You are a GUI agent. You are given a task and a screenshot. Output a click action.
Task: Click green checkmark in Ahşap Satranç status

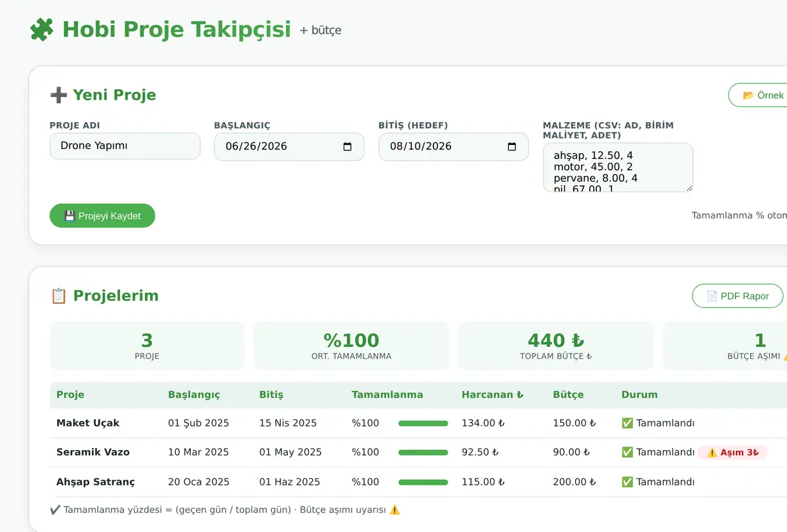click(x=627, y=482)
